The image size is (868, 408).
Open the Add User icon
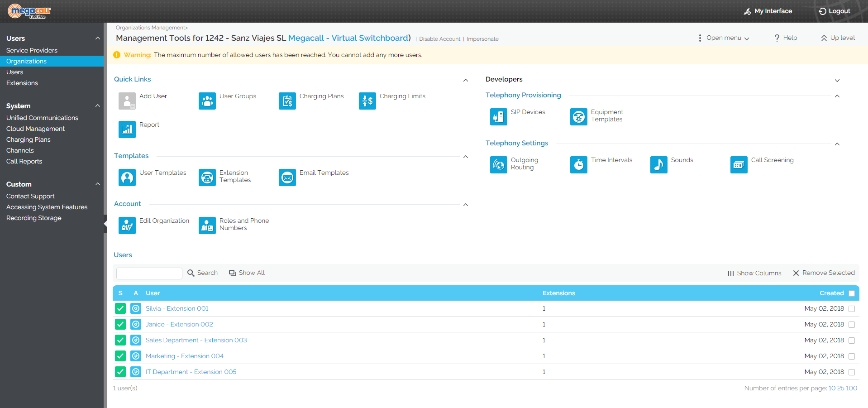(127, 101)
